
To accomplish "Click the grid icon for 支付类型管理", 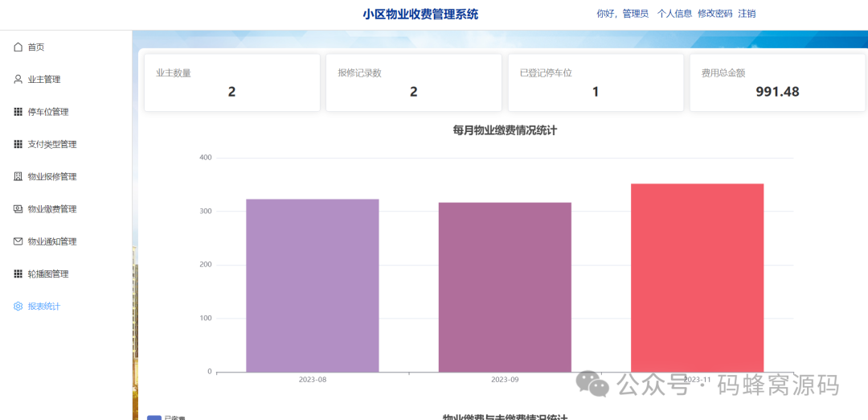I will pyautogui.click(x=18, y=144).
